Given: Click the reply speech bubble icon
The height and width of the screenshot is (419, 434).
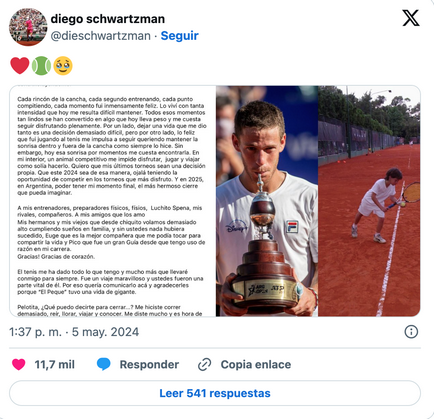Looking at the screenshot, I should coord(104,364).
